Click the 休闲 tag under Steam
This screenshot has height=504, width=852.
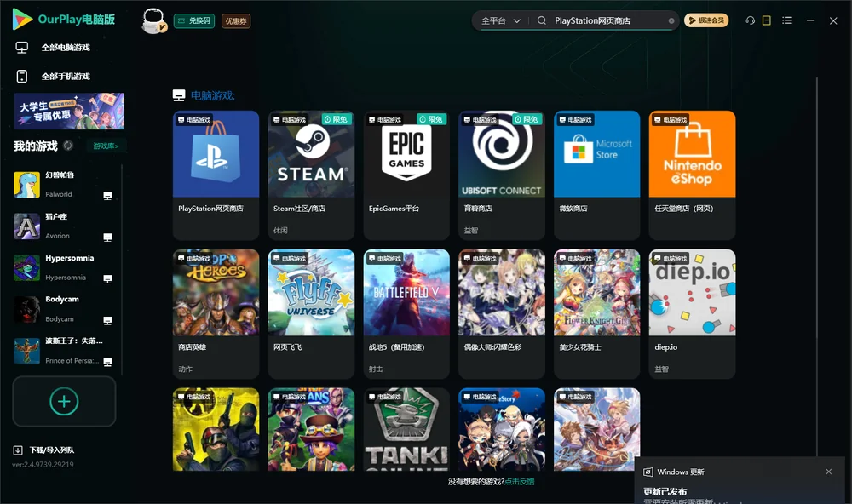[280, 230]
